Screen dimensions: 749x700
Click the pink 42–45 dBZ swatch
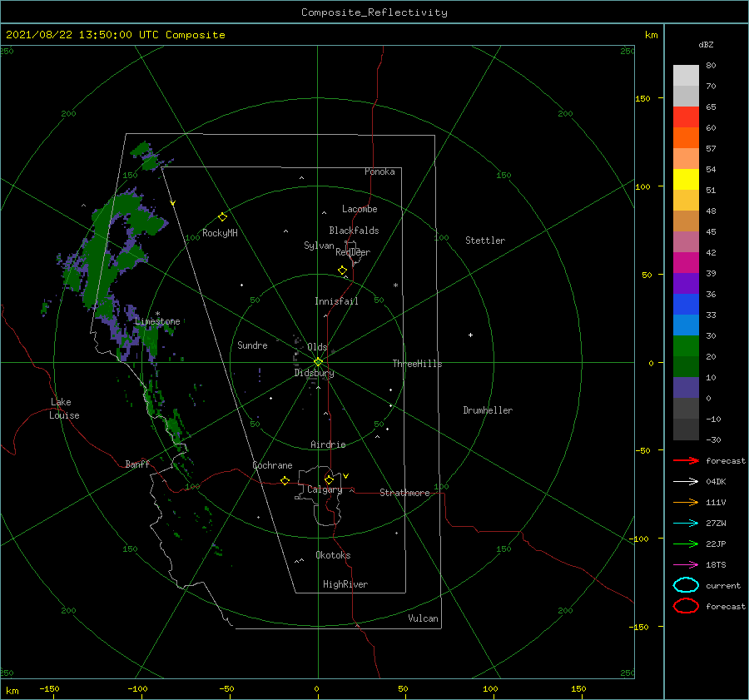(686, 242)
